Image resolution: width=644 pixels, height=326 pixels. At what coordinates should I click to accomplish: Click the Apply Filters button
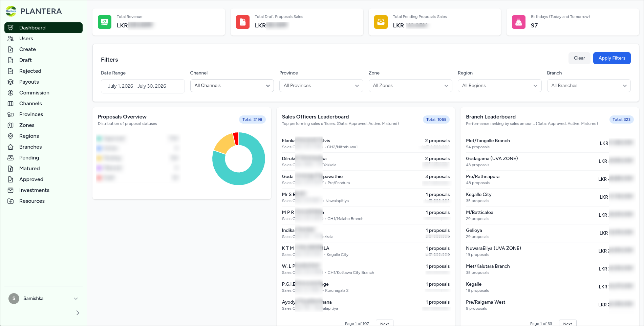coord(612,58)
